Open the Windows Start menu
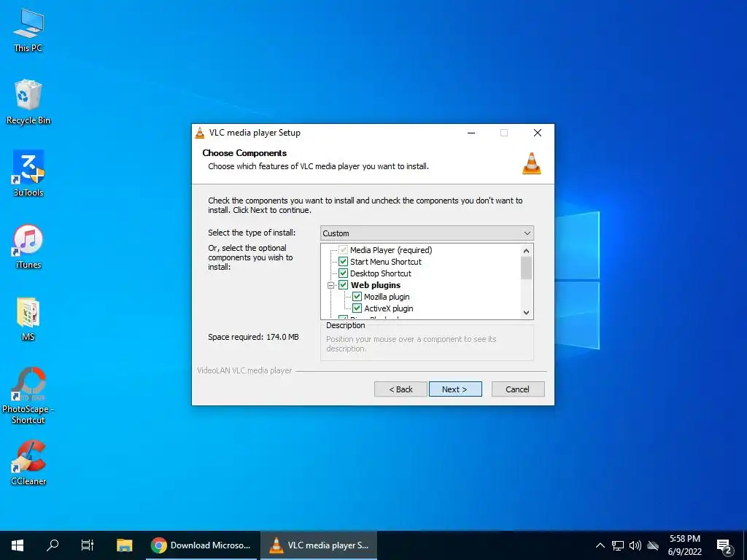This screenshot has width=747, height=560. (x=18, y=545)
